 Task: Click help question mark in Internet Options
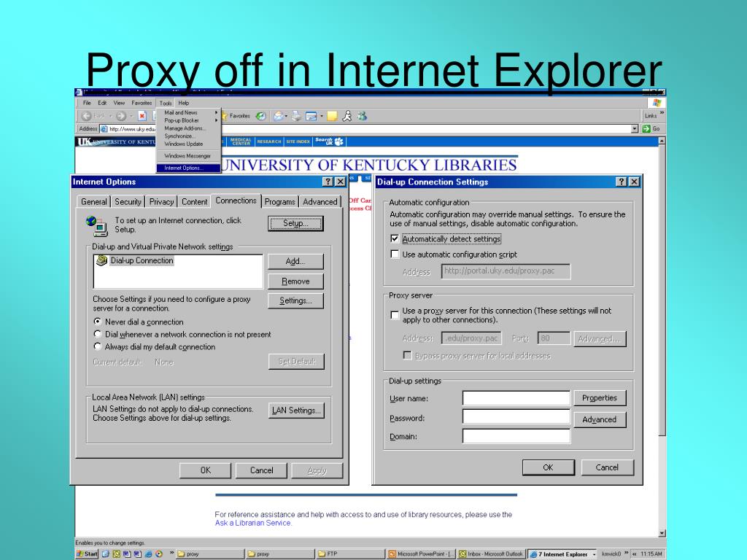click(328, 182)
